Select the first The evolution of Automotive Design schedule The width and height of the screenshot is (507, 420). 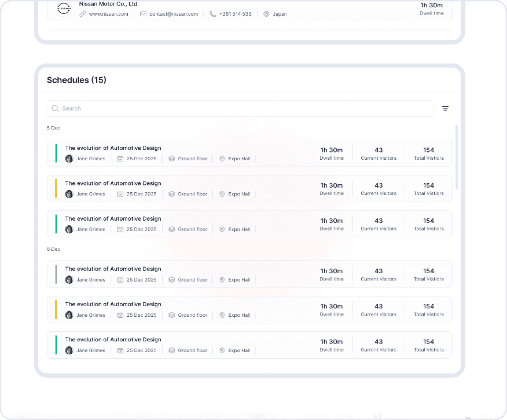[x=113, y=148]
